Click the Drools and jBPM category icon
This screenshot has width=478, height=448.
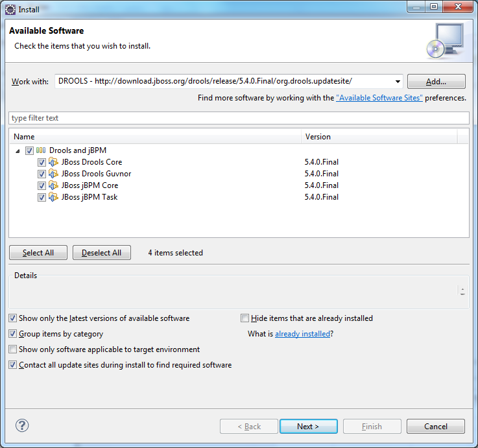(41, 150)
